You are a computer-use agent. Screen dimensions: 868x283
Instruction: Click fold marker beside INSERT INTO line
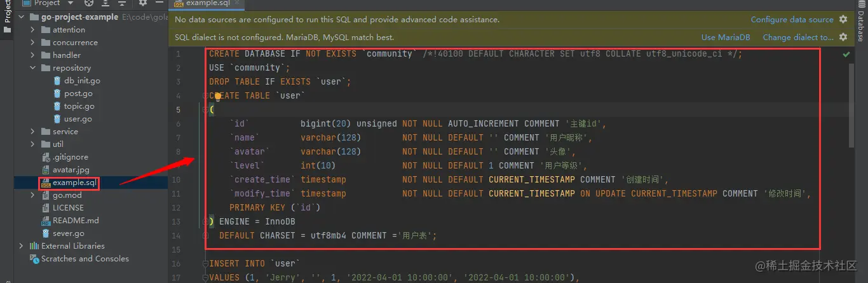coord(205,263)
